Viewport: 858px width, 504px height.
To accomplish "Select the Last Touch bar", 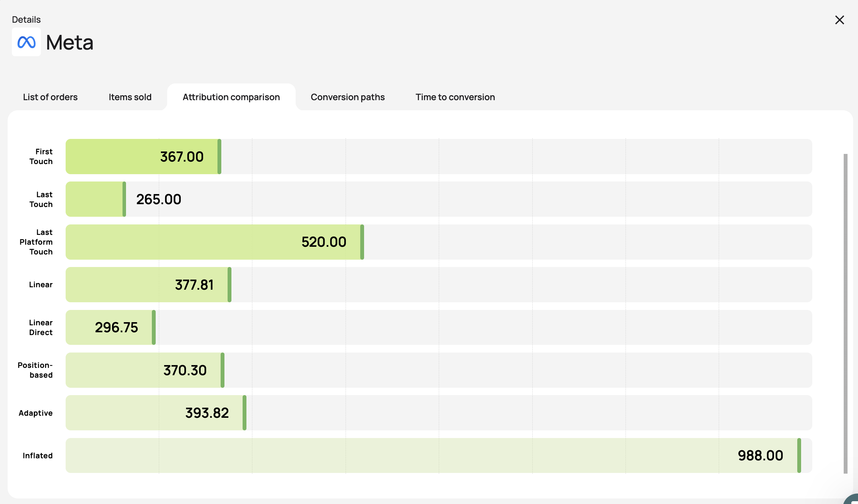I will pos(96,199).
